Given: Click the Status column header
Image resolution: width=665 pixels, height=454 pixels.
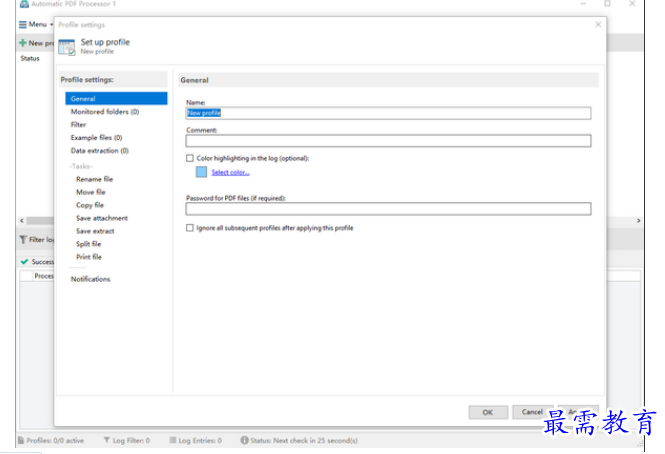Looking at the screenshot, I should coord(30,58).
